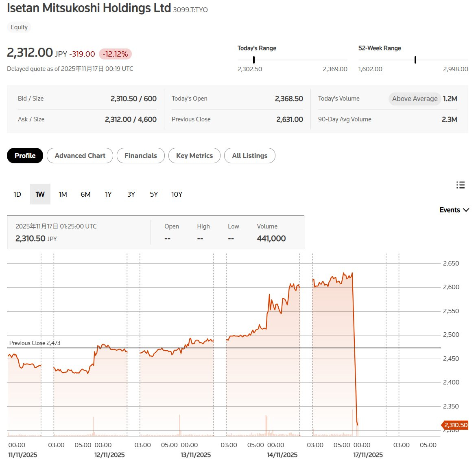
Task: Click the 11/11/2025 date axis label
Action: 22,455
